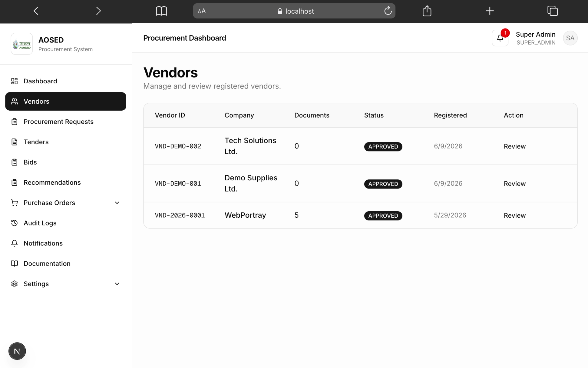
Task: Click the sidebar Notifications bell icon
Action: (14, 243)
